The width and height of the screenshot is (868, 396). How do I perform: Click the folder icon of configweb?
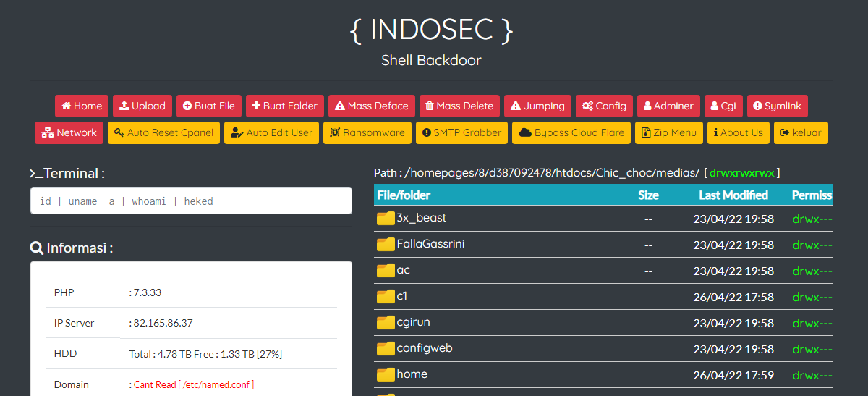(386, 348)
